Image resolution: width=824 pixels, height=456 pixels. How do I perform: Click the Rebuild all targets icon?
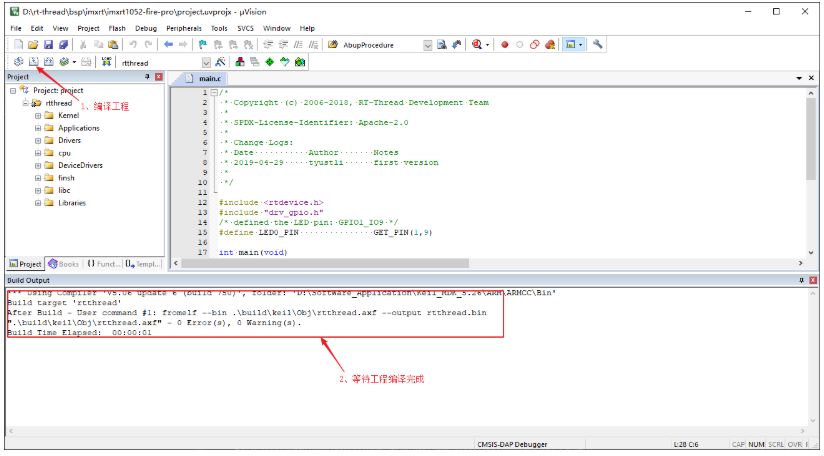tap(47, 62)
